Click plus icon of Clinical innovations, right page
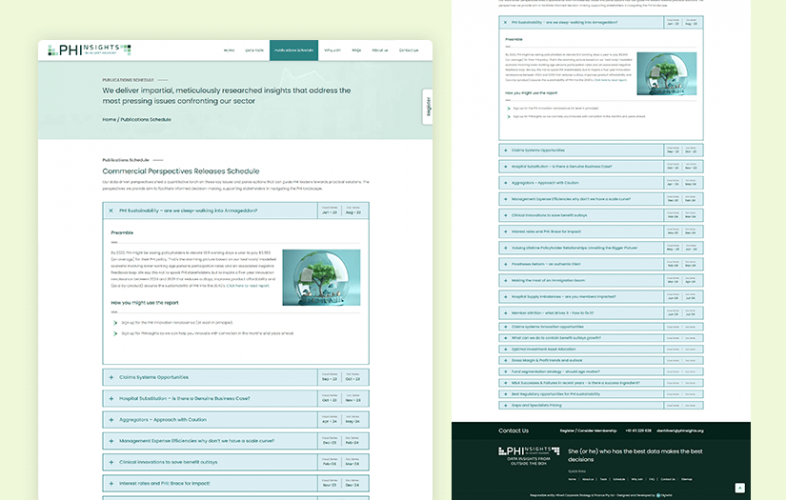The image size is (786, 500). click(x=505, y=215)
